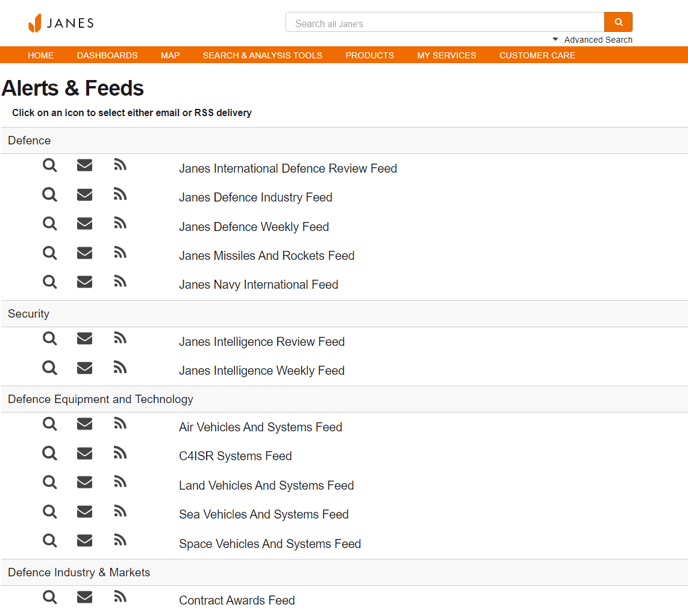Click Sea Vehicles And Systems Feed text
Image resolution: width=688 pixels, height=616 pixels.
pos(264,515)
